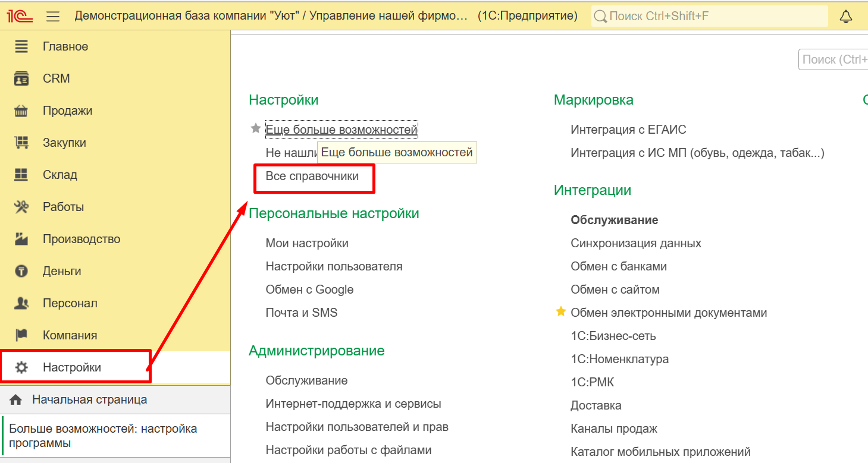Open the Мои настройки link
This screenshot has height=463, width=868.
(307, 243)
